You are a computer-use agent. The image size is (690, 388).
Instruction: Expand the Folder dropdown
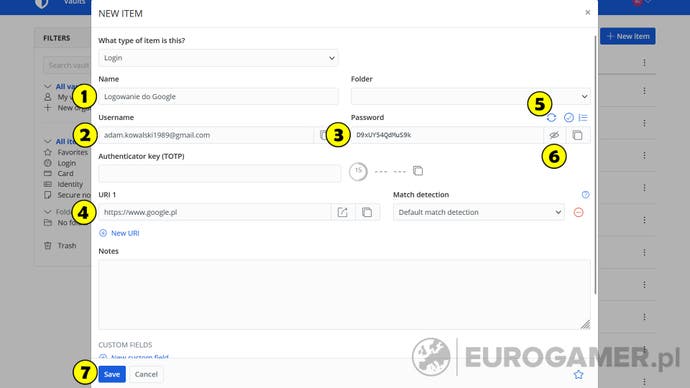(470, 96)
